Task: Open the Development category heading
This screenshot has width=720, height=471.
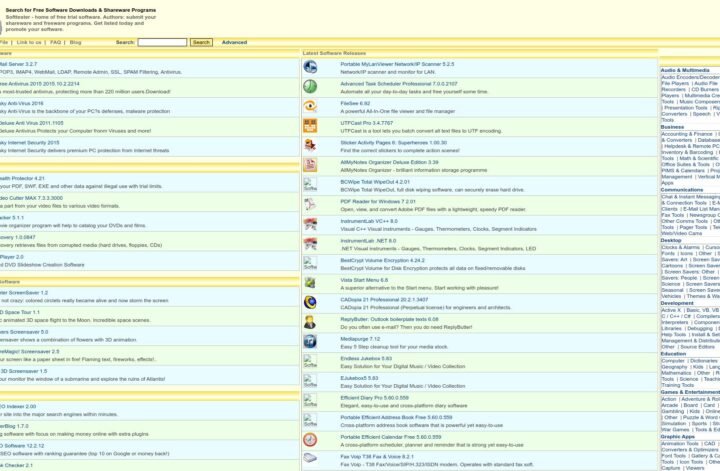Action: [677, 303]
